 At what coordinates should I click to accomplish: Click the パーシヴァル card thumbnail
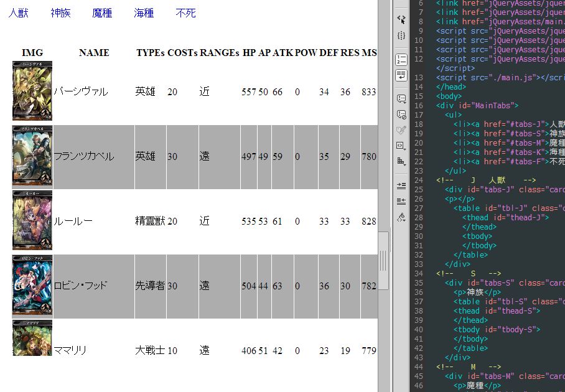pos(32,91)
